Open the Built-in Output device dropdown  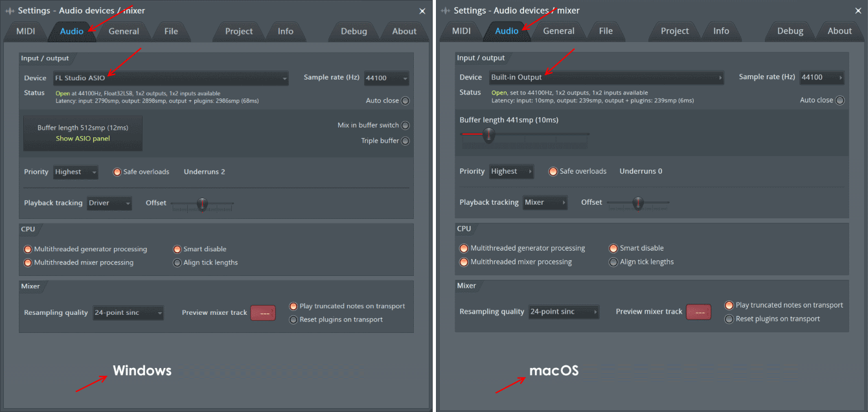606,78
